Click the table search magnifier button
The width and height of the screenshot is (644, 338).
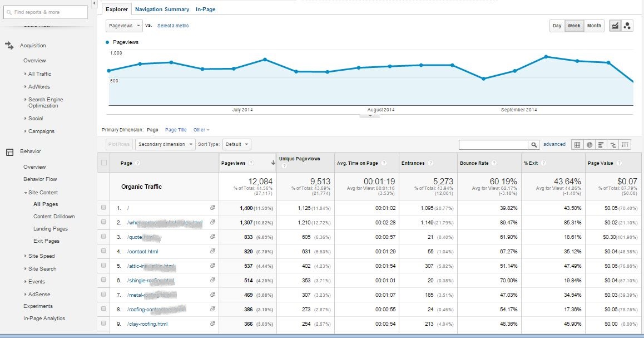coord(534,145)
